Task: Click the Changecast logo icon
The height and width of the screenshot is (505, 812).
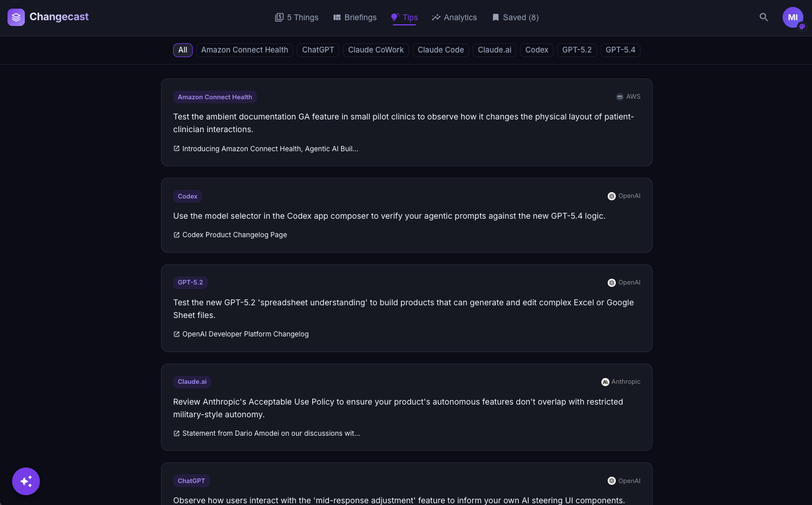Action: click(x=16, y=17)
